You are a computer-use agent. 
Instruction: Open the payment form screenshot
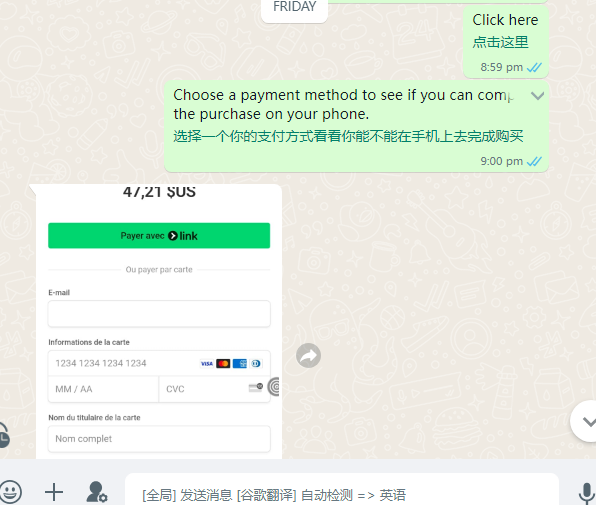tap(159, 321)
